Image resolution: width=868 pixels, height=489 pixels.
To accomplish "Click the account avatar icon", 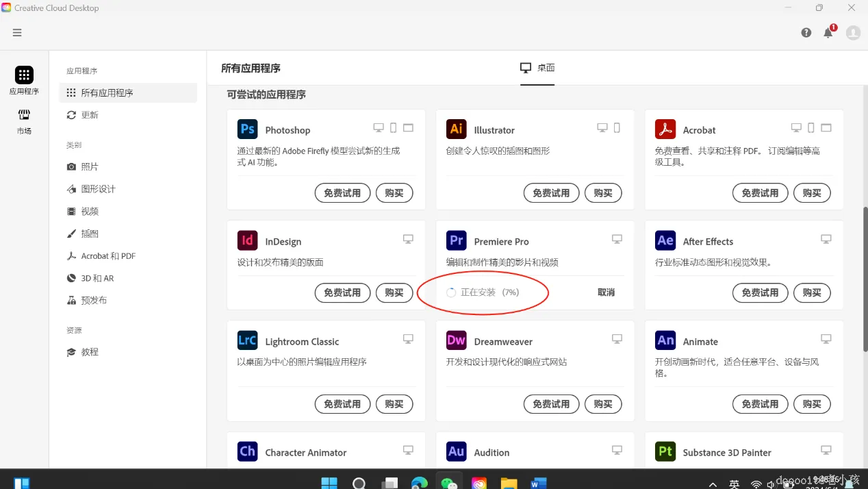I will click(x=853, y=32).
